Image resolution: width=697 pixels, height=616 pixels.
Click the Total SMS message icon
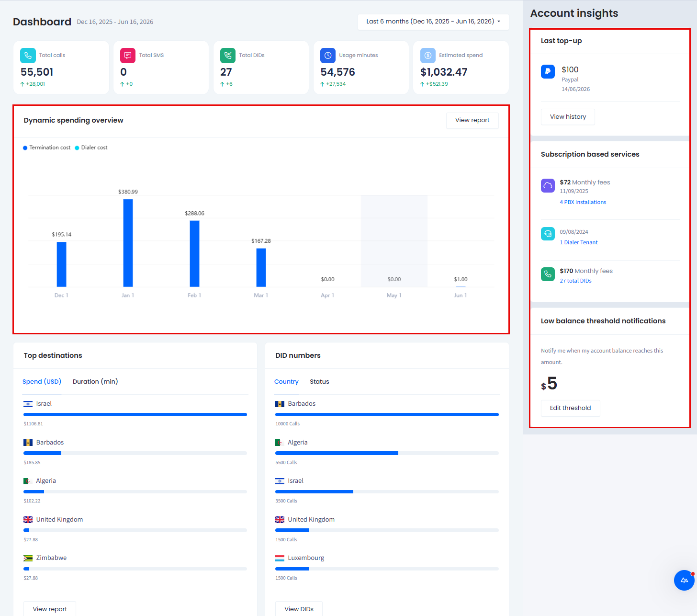pos(128,56)
